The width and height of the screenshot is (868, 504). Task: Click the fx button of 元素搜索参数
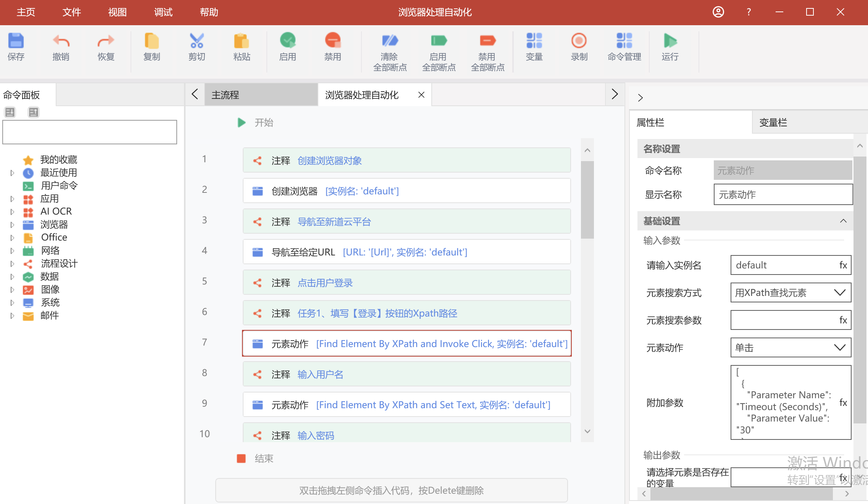843,320
